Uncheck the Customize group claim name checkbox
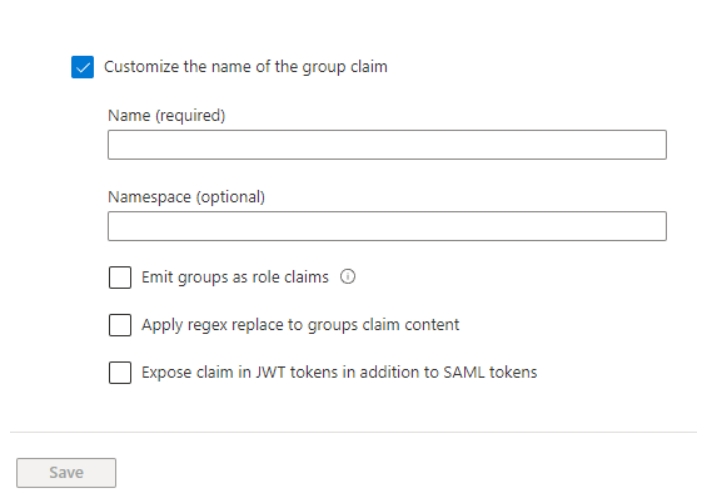This screenshot has height=502, width=712. pyautogui.click(x=83, y=68)
